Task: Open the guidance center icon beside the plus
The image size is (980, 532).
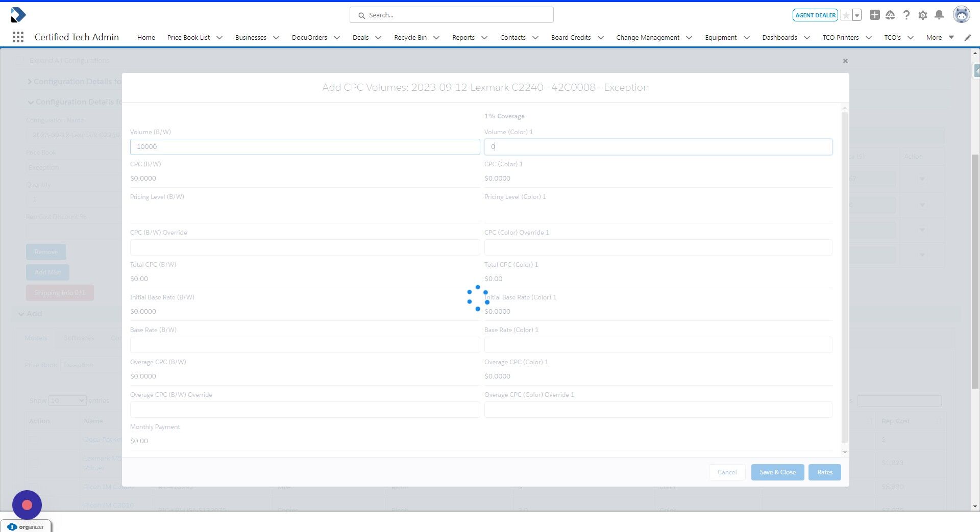Action: [890, 15]
